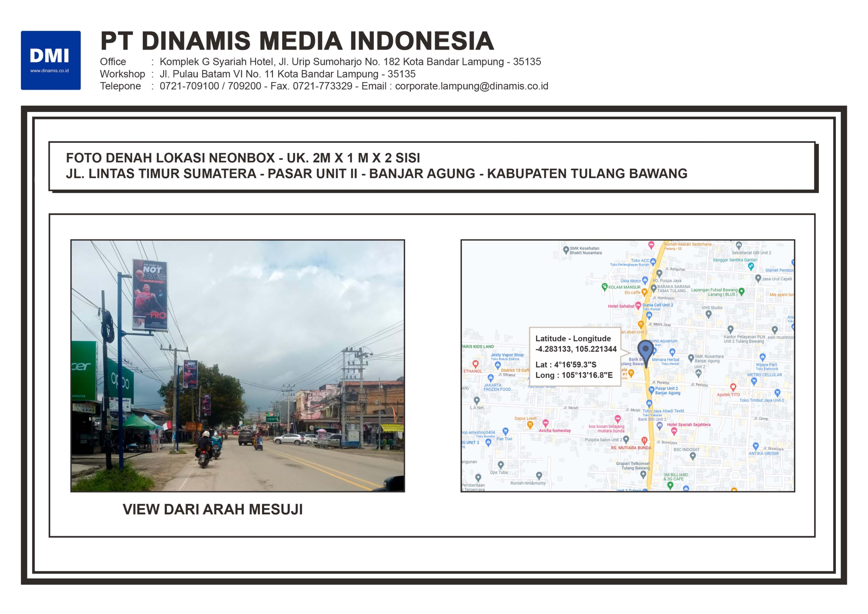This screenshot has height=614, width=868.
Task: Click the 'JAKARTA FROZEN FOOD' map label
Action: click(x=497, y=387)
